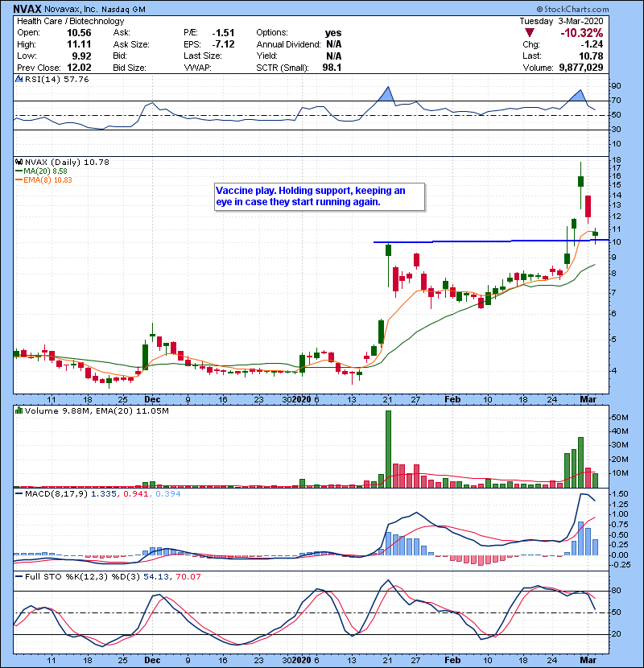Click the Options 'yes' value
The width and height of the screenshot is (644, 668).
click(x=333, y=33)
